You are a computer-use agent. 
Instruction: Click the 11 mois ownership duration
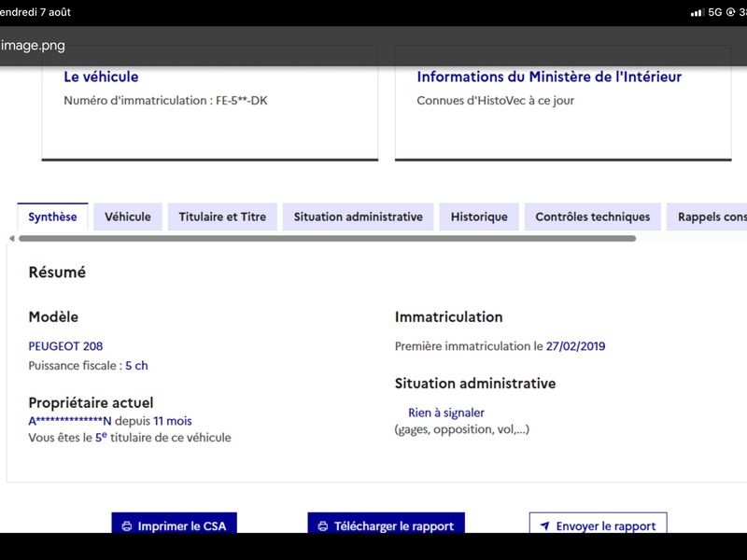coord(173,421)
